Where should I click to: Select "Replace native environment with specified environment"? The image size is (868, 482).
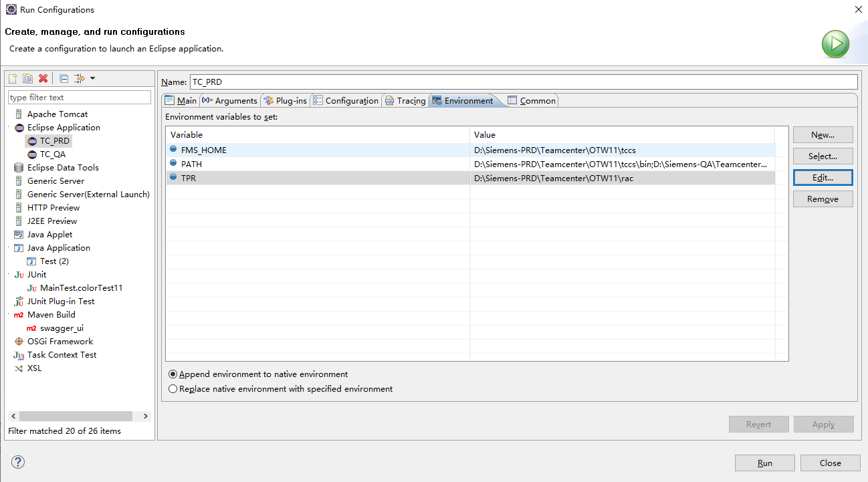click(173, 388)
